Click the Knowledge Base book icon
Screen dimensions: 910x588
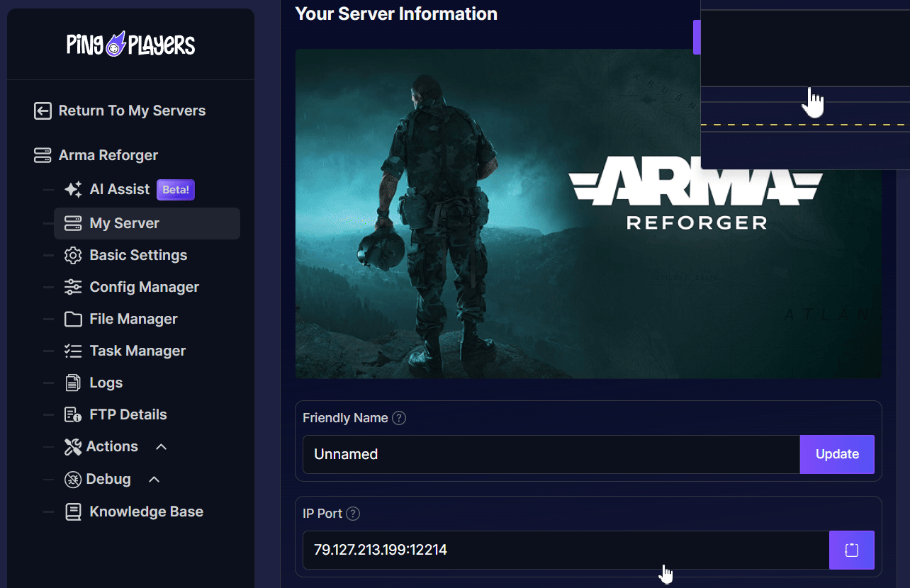73,512
